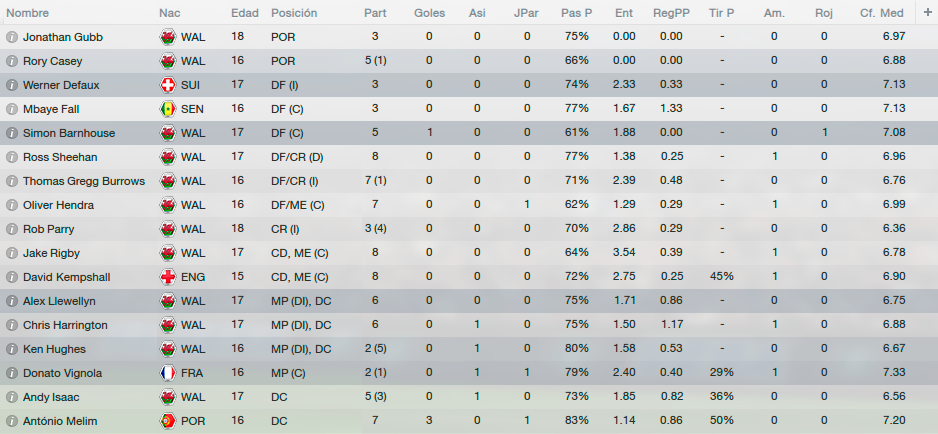Open Andy Isaac player profile
Screen dimensions: 938x434
(51, 397)
